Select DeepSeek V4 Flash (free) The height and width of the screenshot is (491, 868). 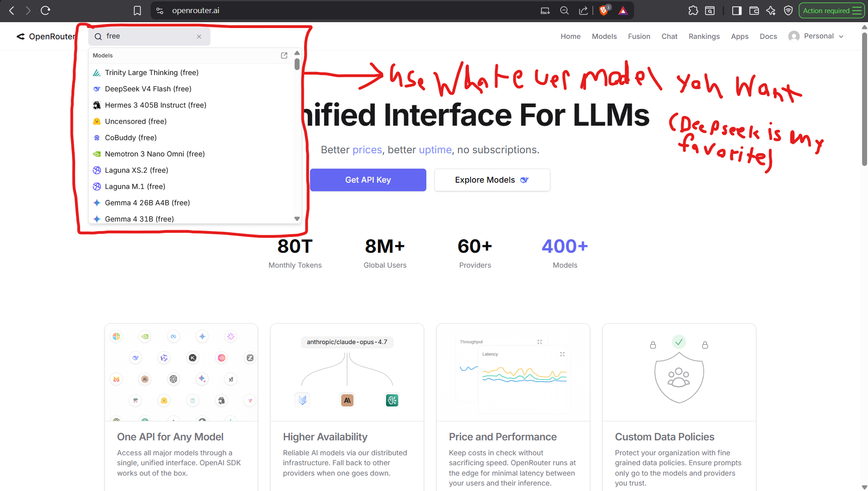pos(191,89)
